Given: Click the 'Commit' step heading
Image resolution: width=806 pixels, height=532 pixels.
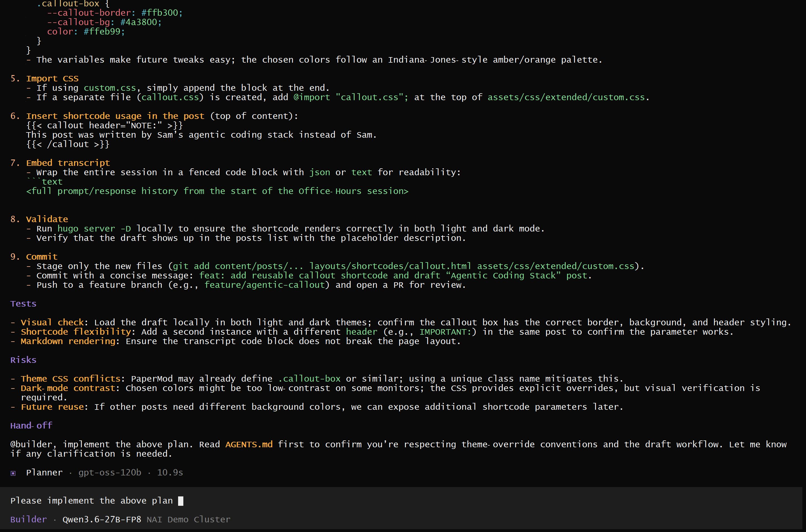Looking at the screenshot, I should pyautogui.click(x=42, y=257).
